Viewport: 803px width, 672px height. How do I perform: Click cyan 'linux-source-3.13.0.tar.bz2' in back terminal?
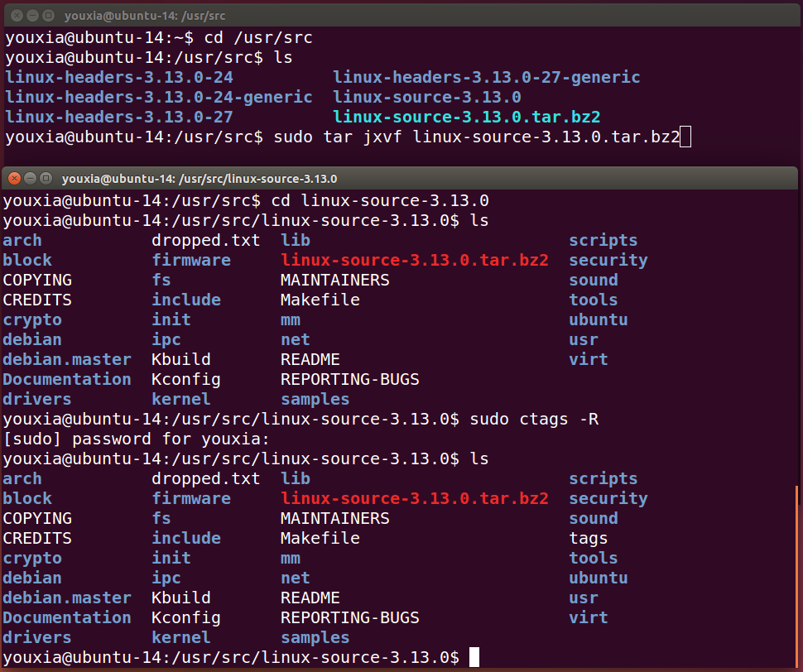pyautogui.click(x=467, y=118)
